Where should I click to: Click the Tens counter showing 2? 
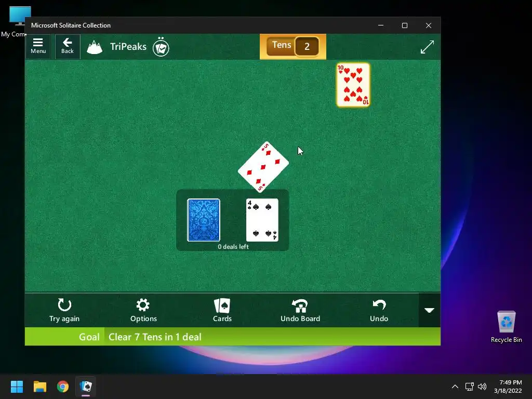pyautogui.click(x=293, y=46)
